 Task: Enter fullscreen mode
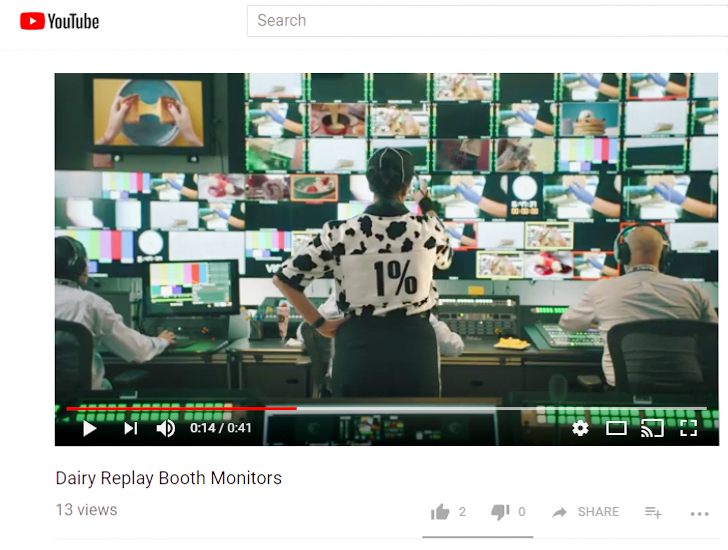pyautogui.click(x=688, y=428)
